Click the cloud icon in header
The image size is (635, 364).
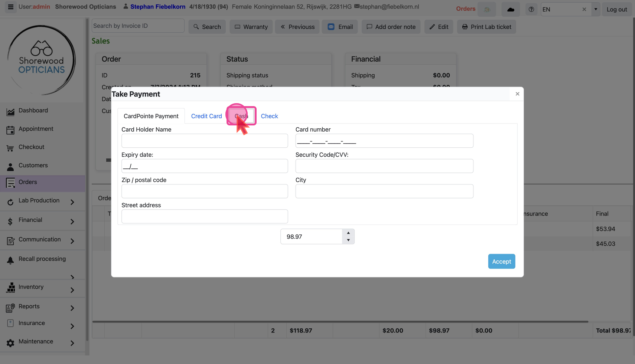click(511, 9)
